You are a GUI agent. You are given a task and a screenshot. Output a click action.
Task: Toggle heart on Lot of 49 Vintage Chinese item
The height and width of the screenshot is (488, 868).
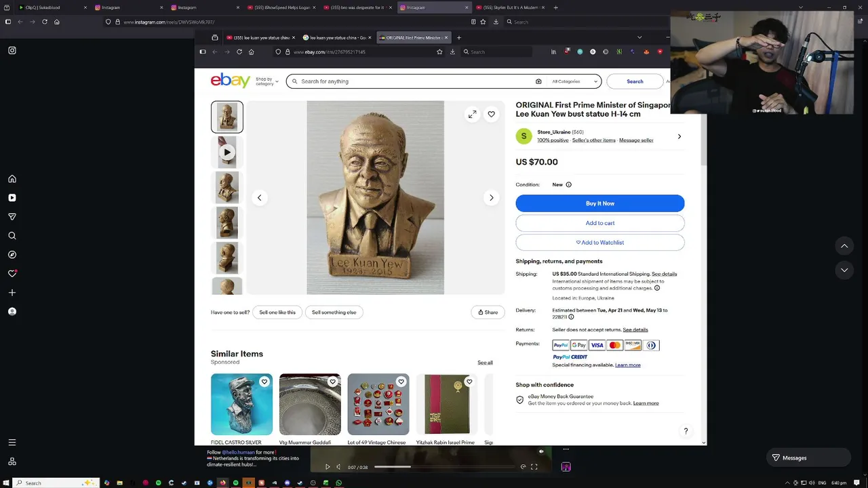click(401, 382)
